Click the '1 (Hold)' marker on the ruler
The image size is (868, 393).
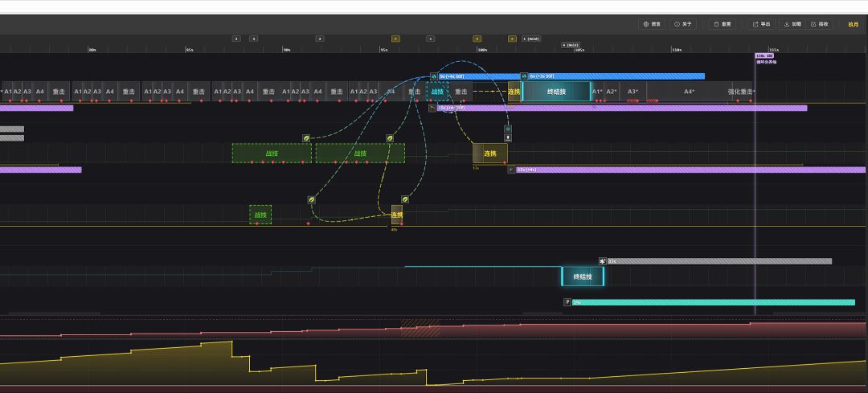point(530,39)
